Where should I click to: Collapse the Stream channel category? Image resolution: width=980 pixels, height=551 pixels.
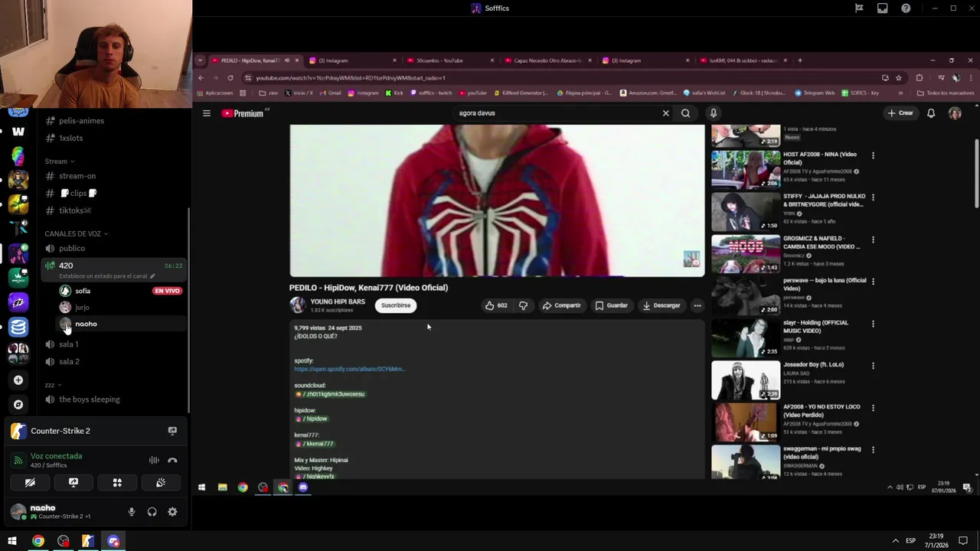click(59, 161)
